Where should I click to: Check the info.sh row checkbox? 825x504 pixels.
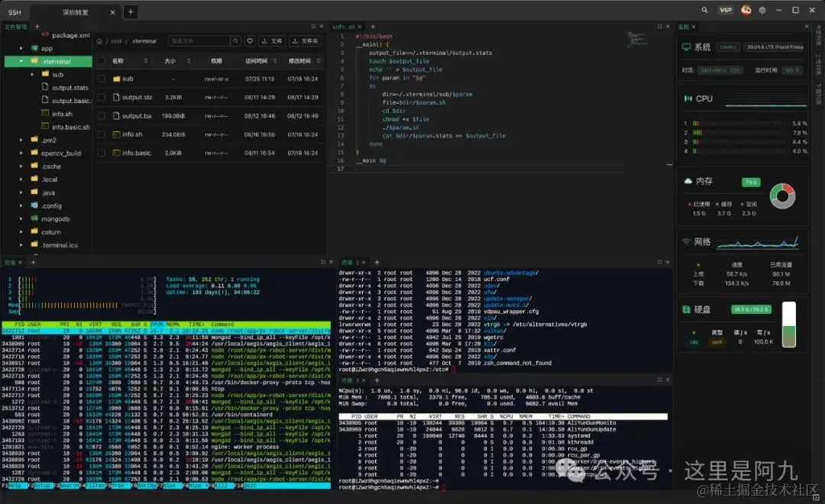[x=102, y=134]
